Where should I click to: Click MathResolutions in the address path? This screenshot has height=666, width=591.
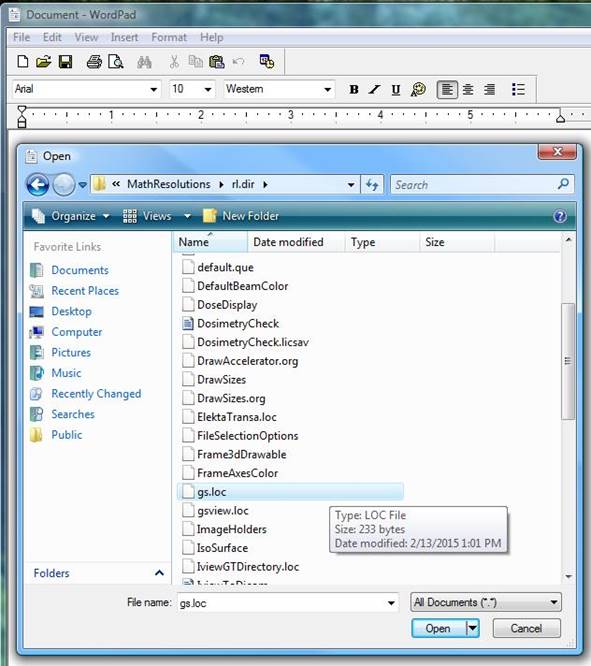169,184
